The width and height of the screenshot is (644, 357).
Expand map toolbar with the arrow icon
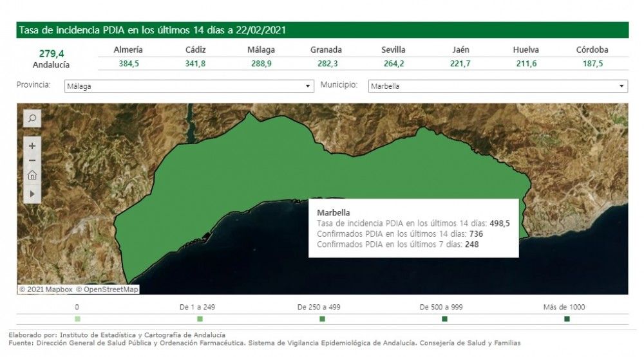pos(32,194)
